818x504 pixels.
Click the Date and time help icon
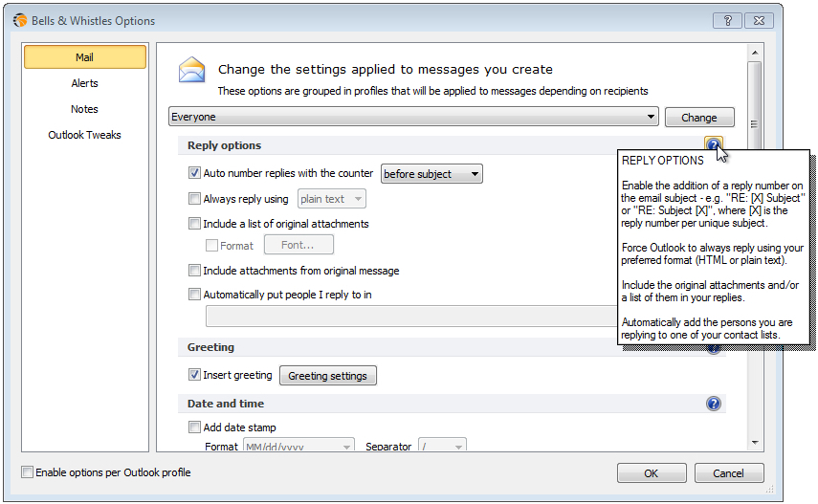(x=713, y=404)
